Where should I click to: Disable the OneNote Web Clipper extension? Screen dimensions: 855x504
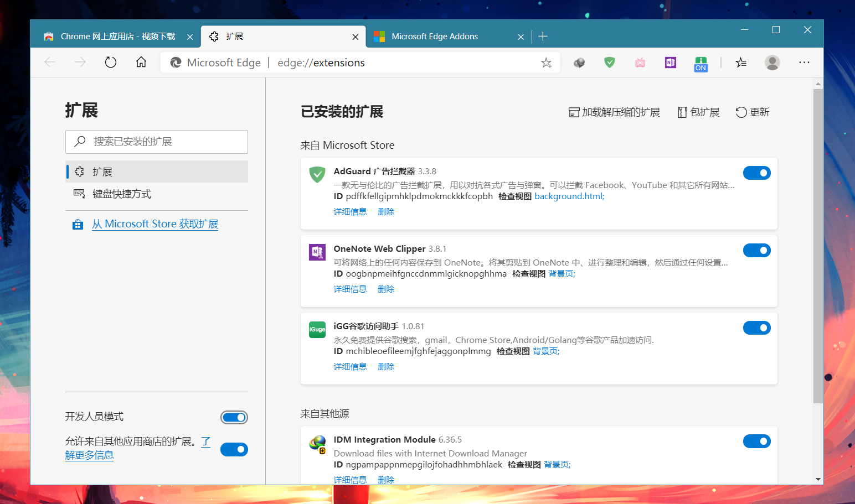click(x=757, y=251)
